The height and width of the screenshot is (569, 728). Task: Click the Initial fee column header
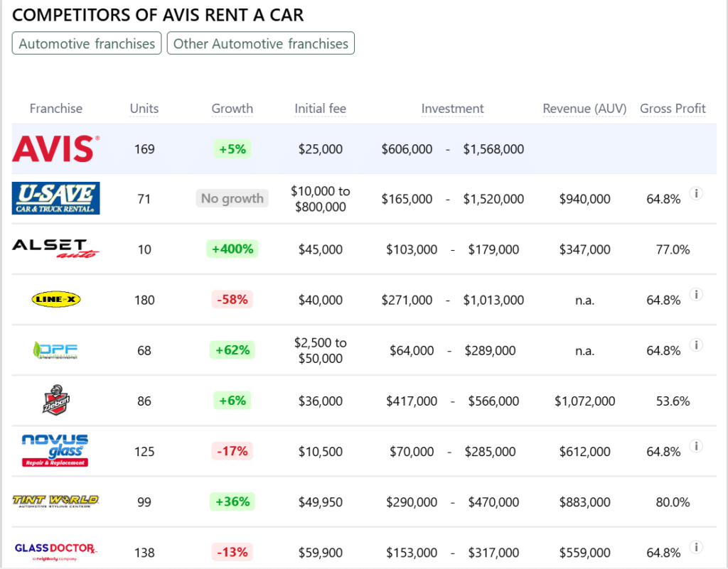[x=321, y=109]
